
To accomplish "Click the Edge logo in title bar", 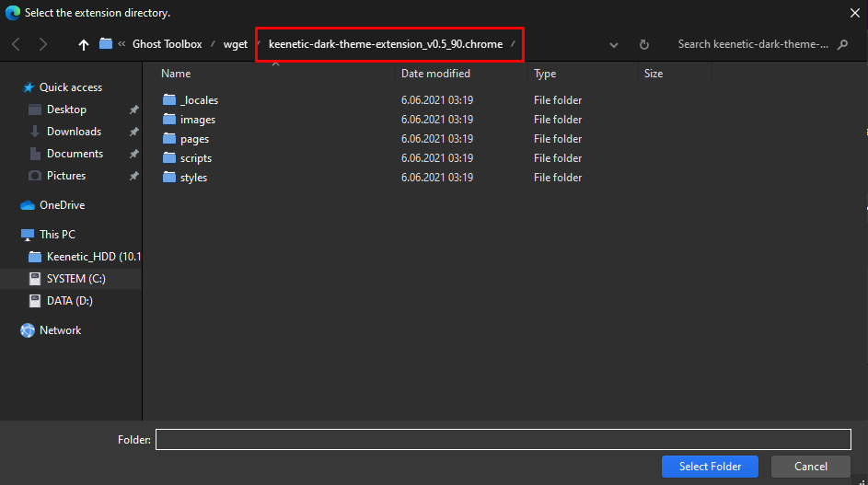I will (12, 12).
